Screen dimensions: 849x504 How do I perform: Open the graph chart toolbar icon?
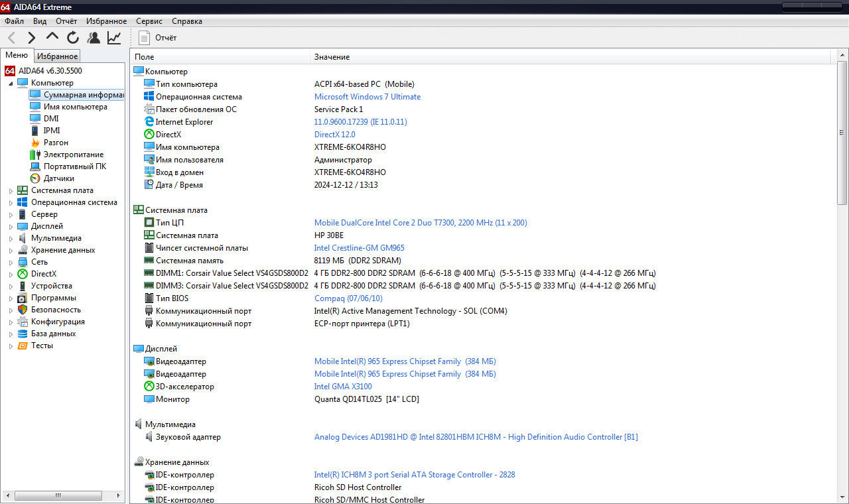pyautogui.click(x=114, y=38)
